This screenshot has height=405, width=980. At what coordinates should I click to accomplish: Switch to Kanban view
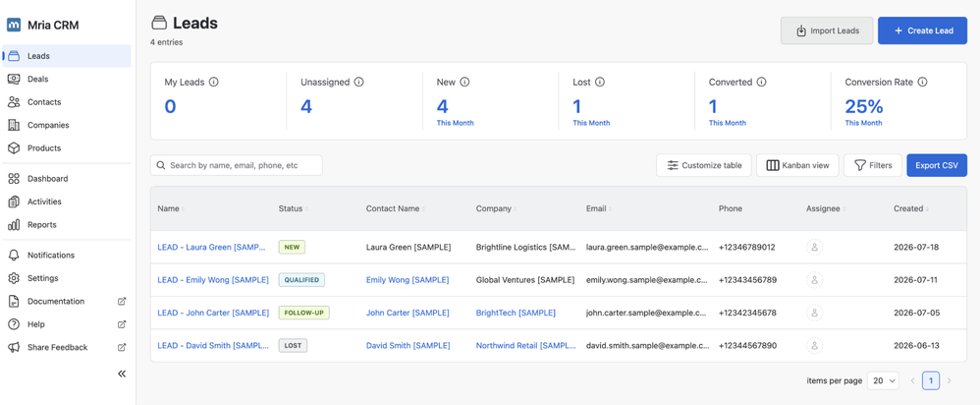[x=797, y=165]
